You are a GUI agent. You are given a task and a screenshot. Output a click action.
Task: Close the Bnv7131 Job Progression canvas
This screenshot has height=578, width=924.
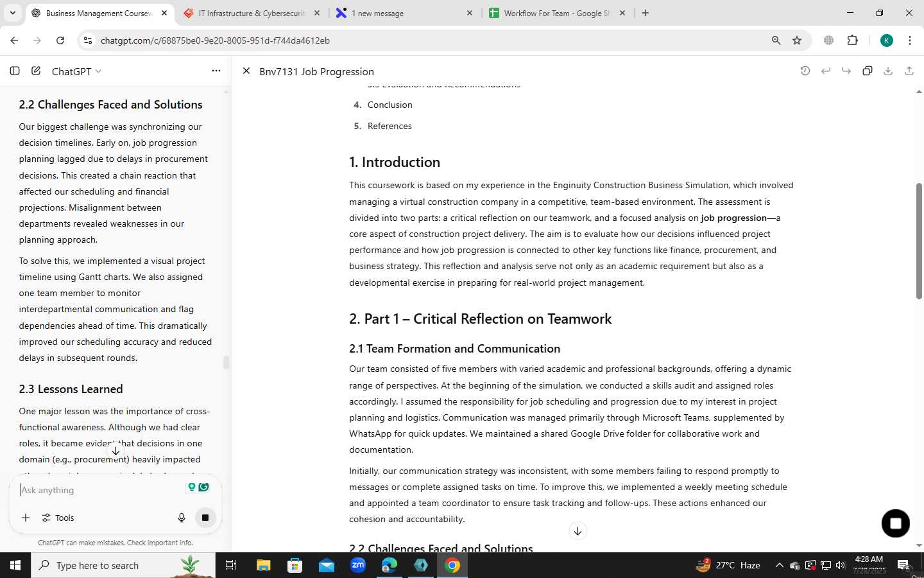coord(246,71)
